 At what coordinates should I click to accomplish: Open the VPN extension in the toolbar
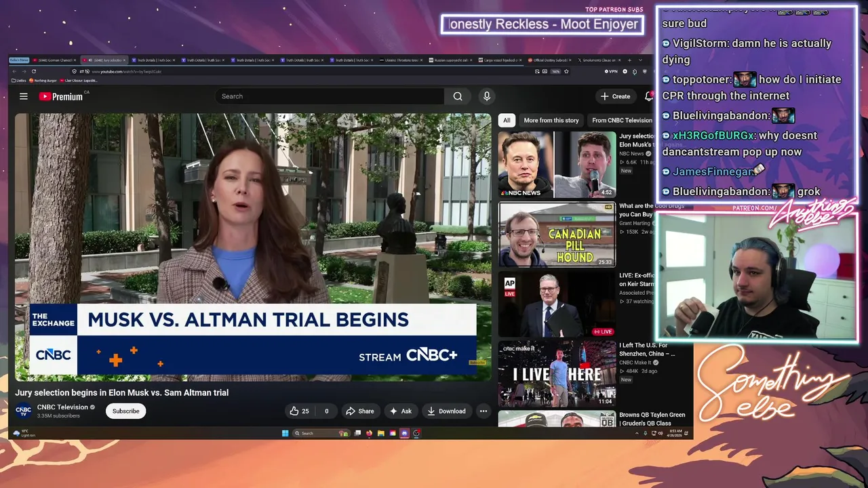click(x=611, y=71)
